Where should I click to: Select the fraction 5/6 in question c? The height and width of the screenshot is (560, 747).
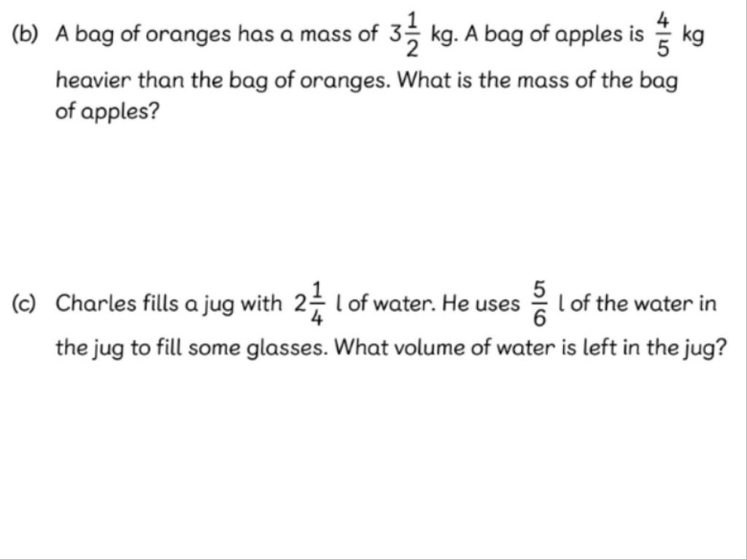pos(539,303)
